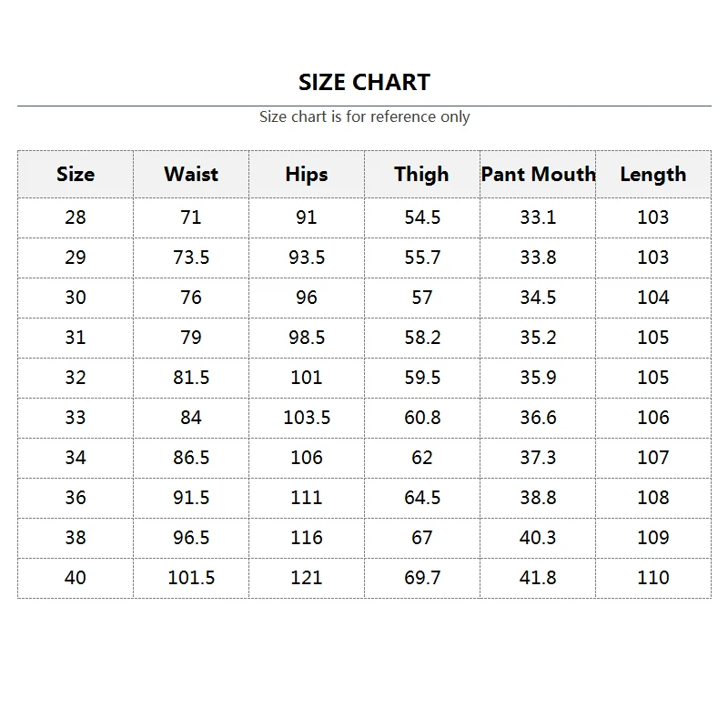Click the Hips column header

tap(307, 174)
